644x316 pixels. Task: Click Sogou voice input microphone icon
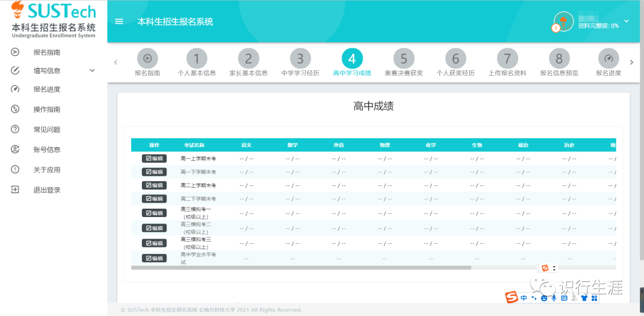tap(554, 298)
